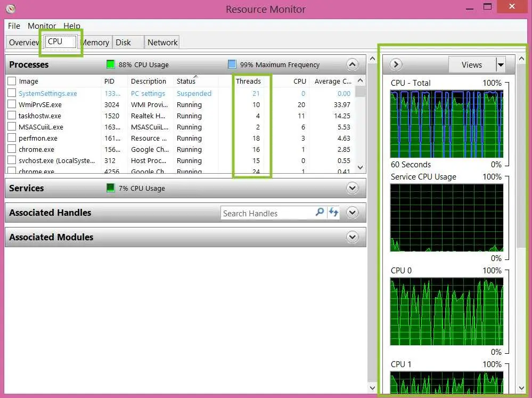
Task: Click the Service CPU Usage graph
Action: click(x=446, y=217)
